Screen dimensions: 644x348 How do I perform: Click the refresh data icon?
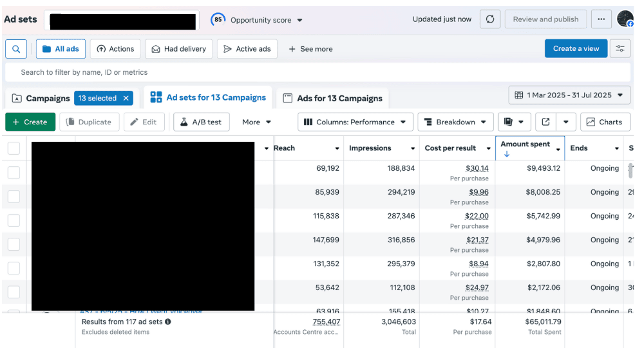coord(490,19)
